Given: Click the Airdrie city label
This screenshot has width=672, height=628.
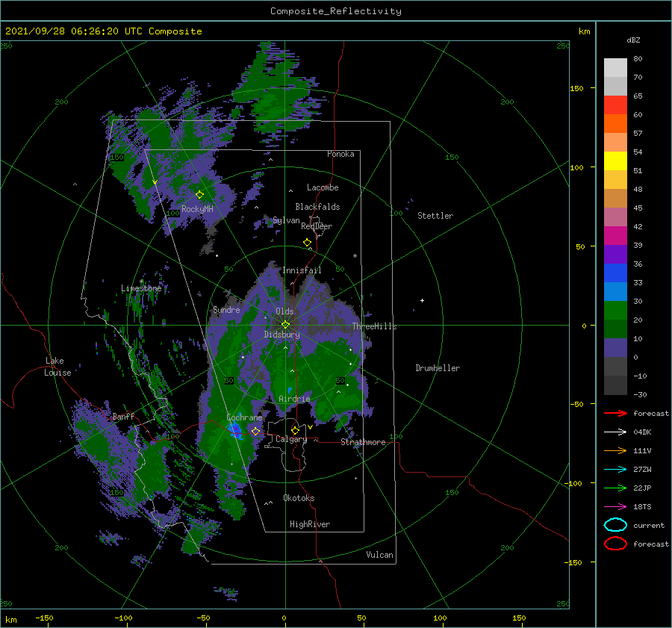Looking at the screenshot, I should coord(294,399).
